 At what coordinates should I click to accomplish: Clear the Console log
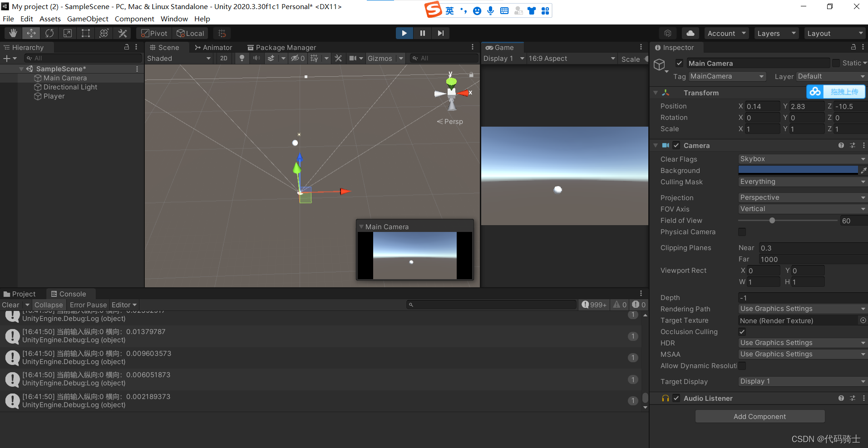[x=10, y=305]
